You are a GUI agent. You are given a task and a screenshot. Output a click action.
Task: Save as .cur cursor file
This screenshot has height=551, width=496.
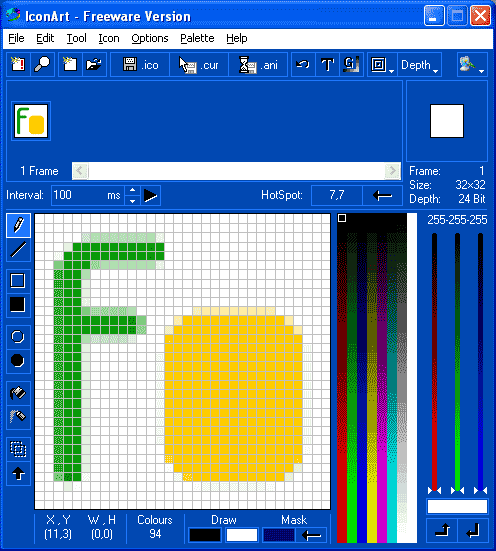(x=199, y=65)
